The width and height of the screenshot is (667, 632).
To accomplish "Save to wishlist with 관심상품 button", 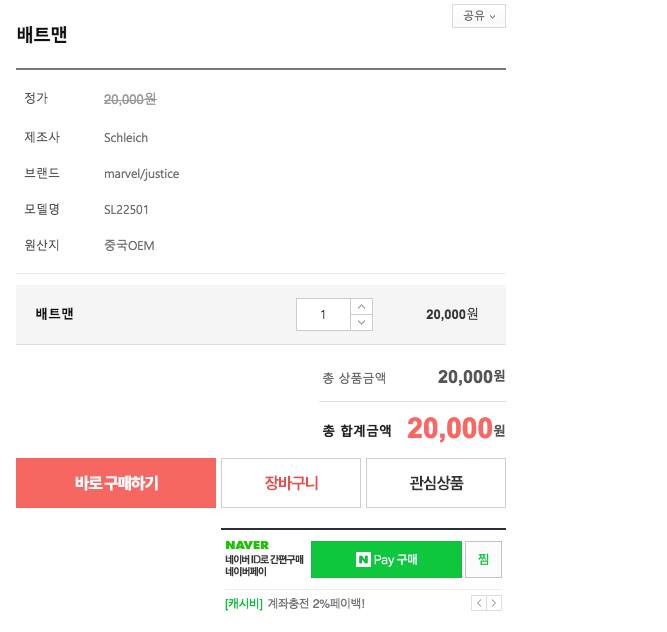I will coord(436,483).
